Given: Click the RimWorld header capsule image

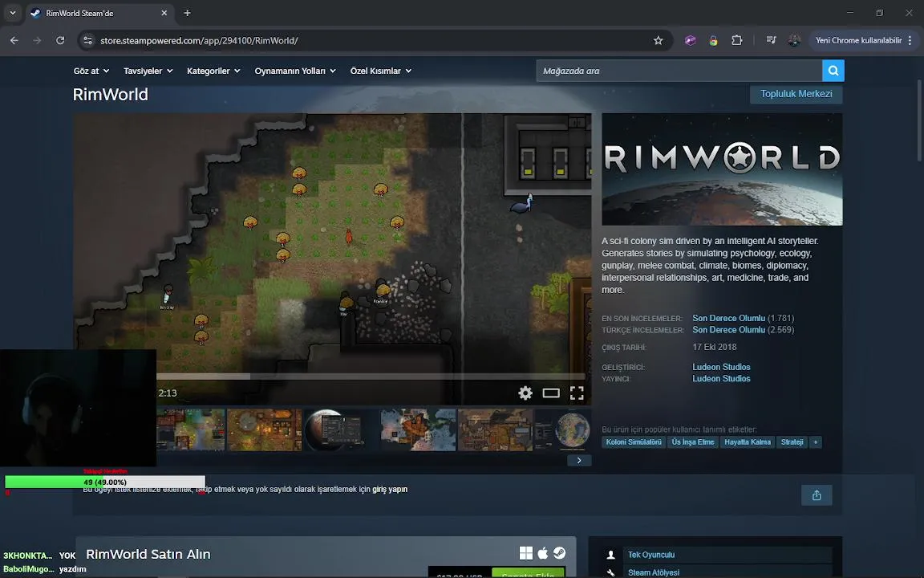Looking at the screenshot, I should click(x=722, y=169).
